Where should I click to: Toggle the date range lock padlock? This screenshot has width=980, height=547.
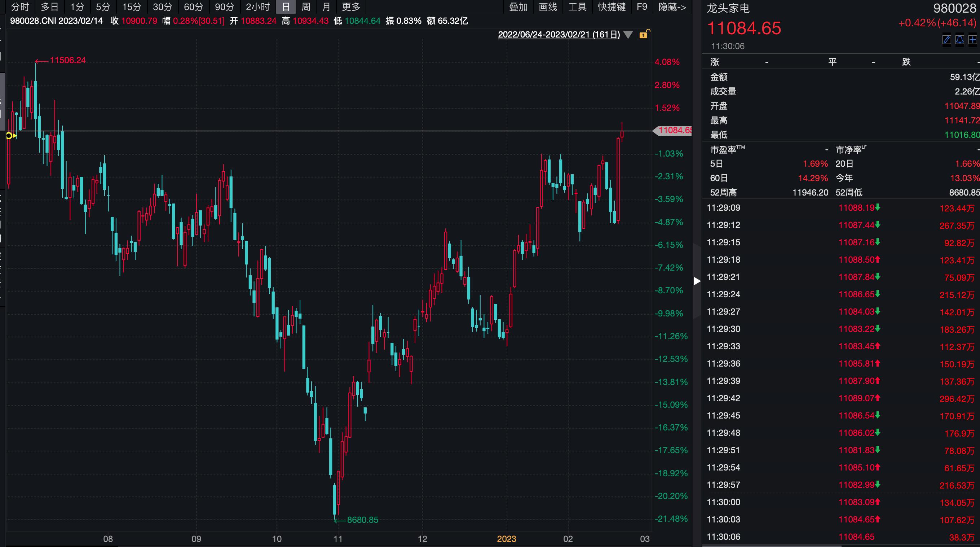tap(644, 35)
